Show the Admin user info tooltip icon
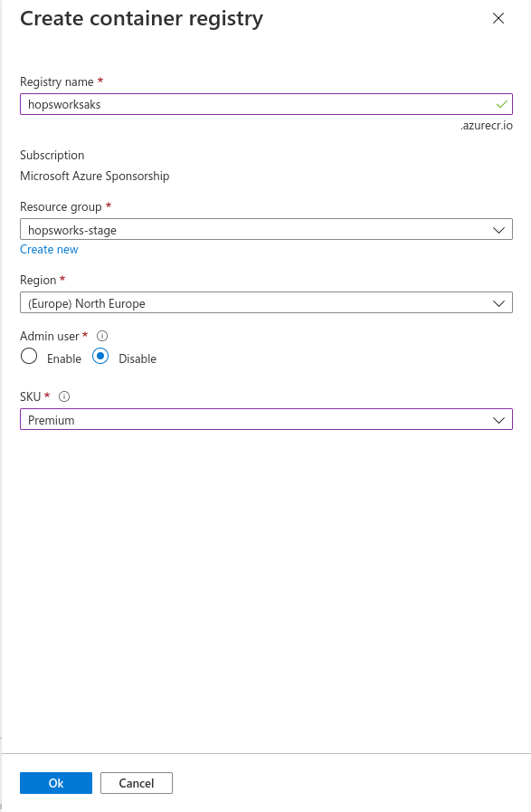 coord(102,336)
